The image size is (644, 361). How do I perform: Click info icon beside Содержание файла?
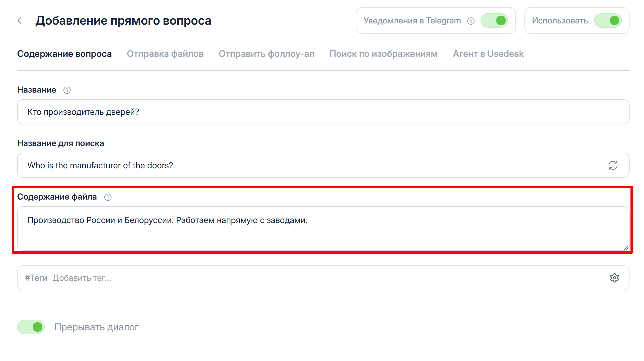coord(108,197)
